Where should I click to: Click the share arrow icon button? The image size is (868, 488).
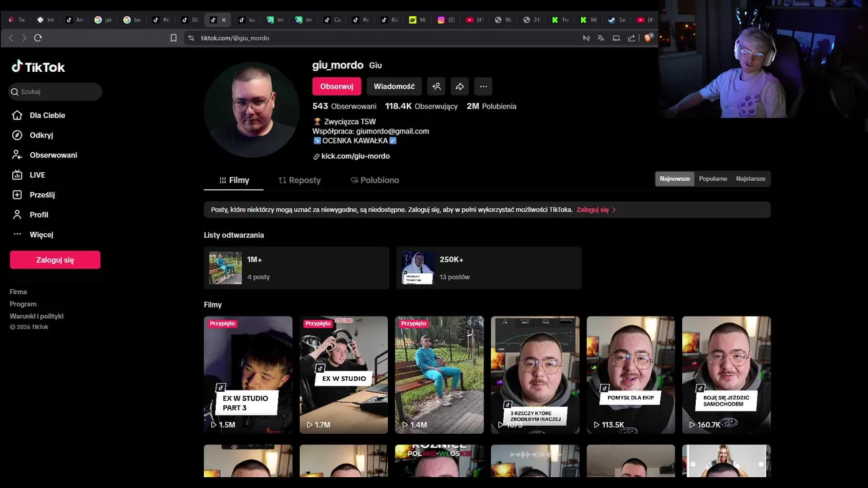pyautogui.click(x=460, y=86)
